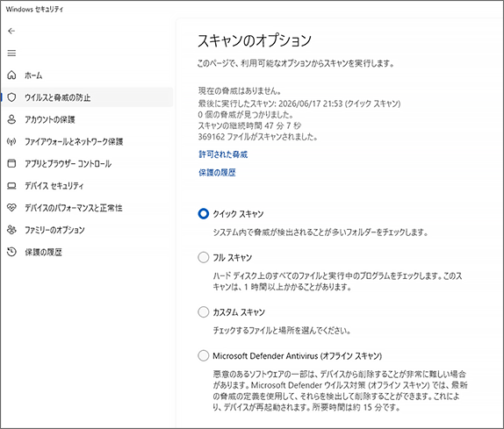Click the laptop icon for device security
Viewport: 504px width, 429px height.
pos(11,186)
